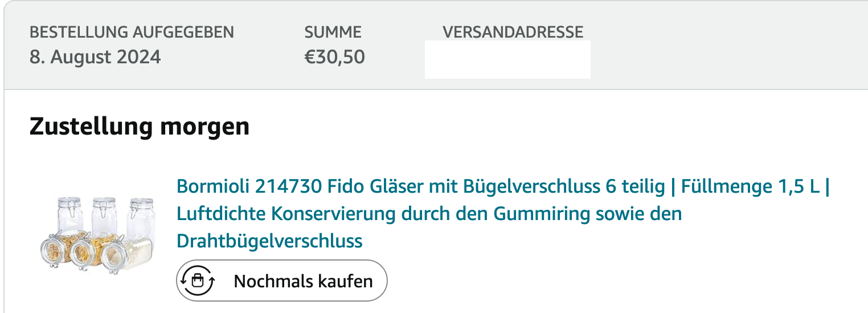Image resolution: width=868 pixels, height=313 pixels.
Task: Click the SUMME header label
Action: click(x=333, y=32)
